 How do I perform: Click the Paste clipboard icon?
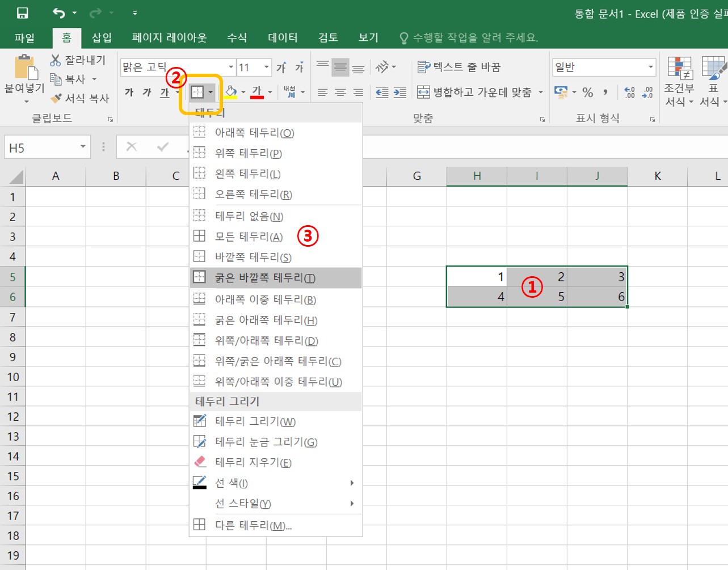[x=26, y=67]
